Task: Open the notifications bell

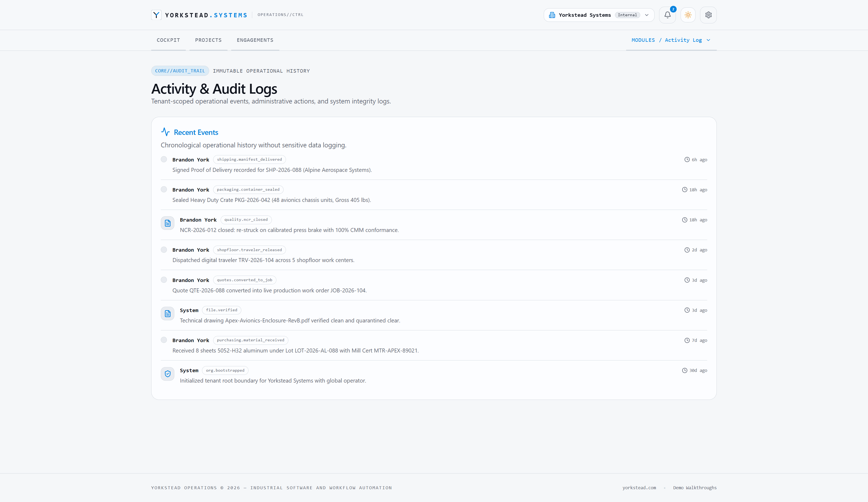Action: click(x=667, y=15)
